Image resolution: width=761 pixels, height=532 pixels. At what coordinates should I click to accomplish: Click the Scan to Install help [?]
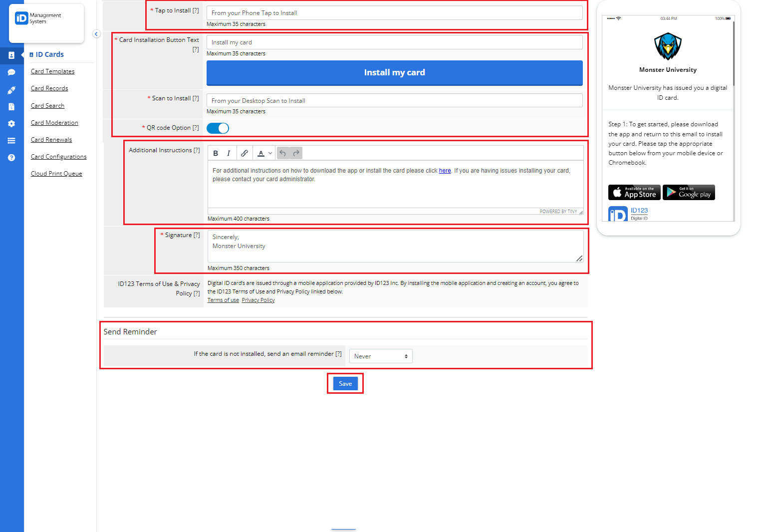pos(196,98)
